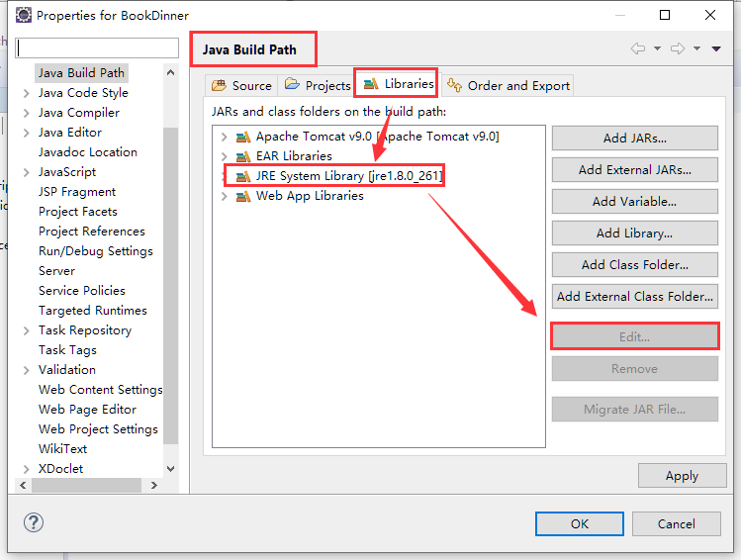741x560 pixels.
Task: Expand the Java Compiler node
Action: [x=27, y=113]
